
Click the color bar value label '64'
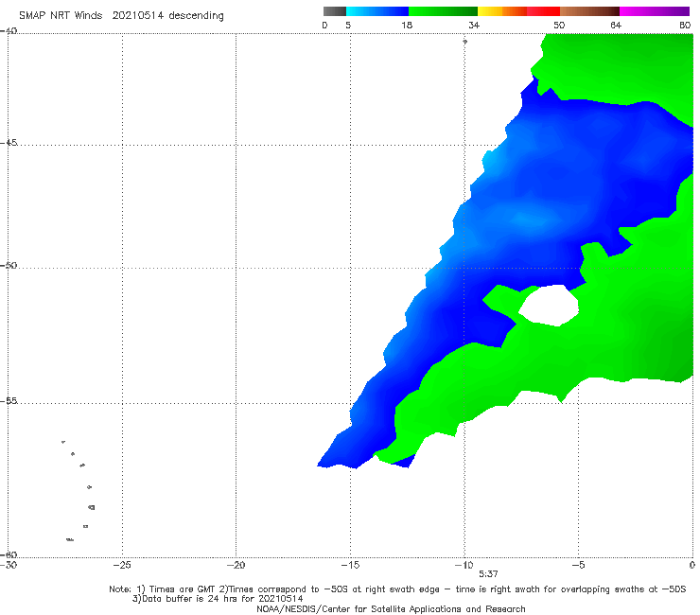tap(616, 26)
